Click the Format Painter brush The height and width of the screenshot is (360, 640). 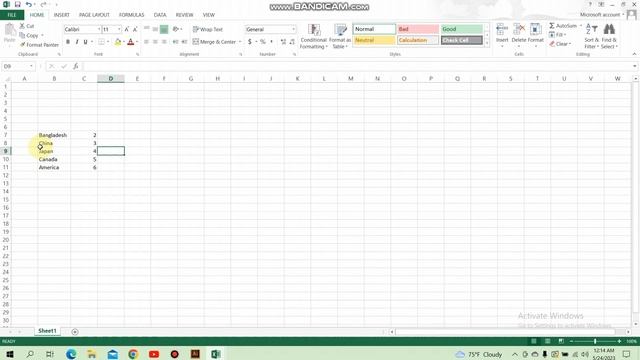pyautogui.click(x=22, y=44)
